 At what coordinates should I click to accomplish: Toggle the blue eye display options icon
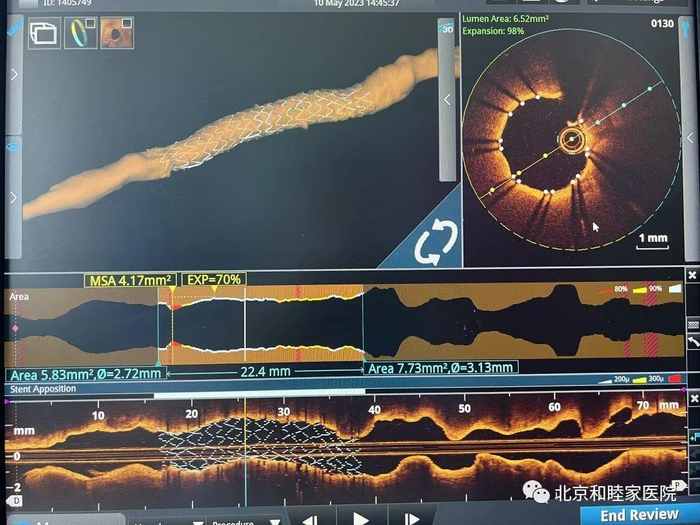[x=13, y=147]
